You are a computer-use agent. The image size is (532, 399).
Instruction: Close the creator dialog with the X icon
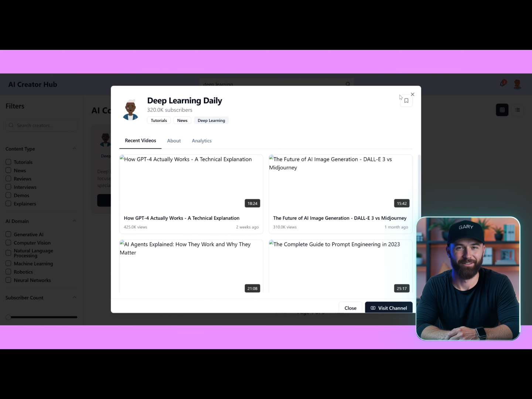413,94
